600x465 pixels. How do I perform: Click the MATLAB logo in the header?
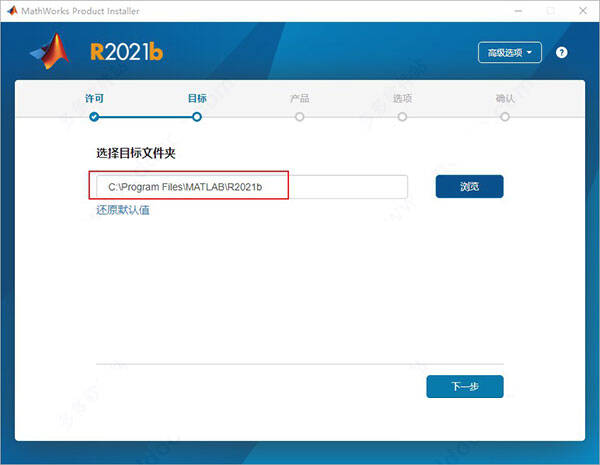point(53,52)
